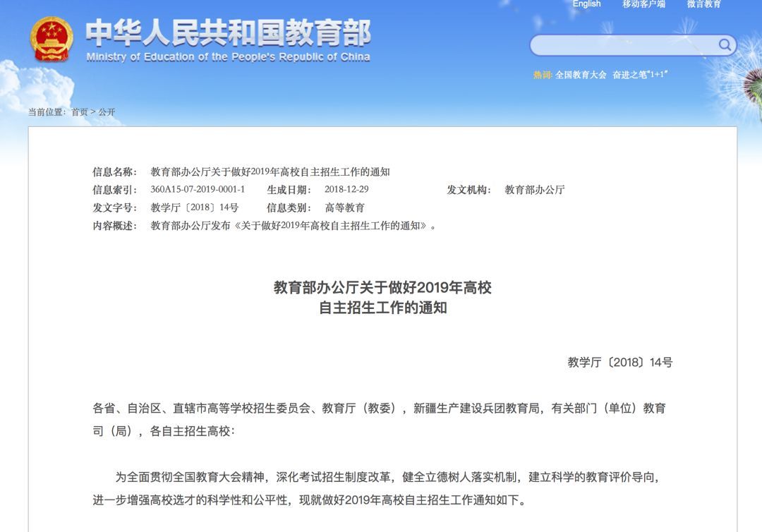Open 公开 in breadcrumb
The width and height of the screenshot is (762, 532).
[107, 112]
